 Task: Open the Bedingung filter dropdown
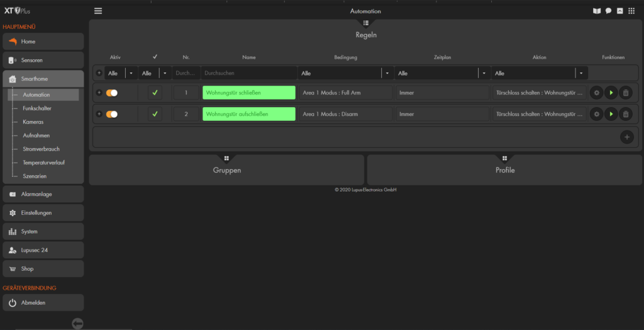pyautogui.click(x=386, y=73)
